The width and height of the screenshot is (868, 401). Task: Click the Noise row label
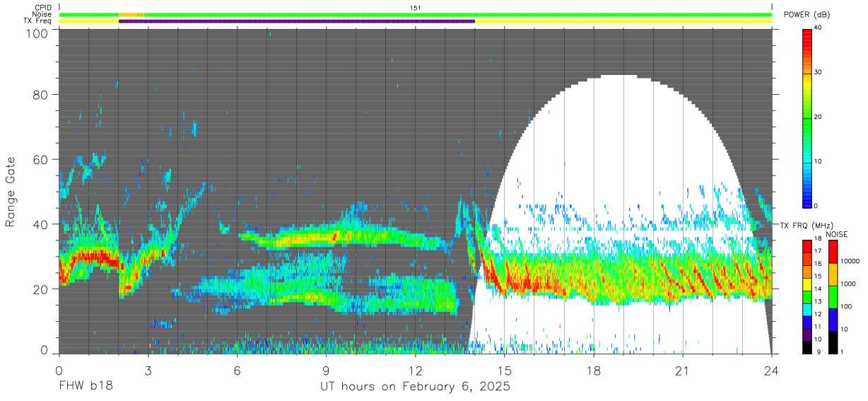(41, 14)
